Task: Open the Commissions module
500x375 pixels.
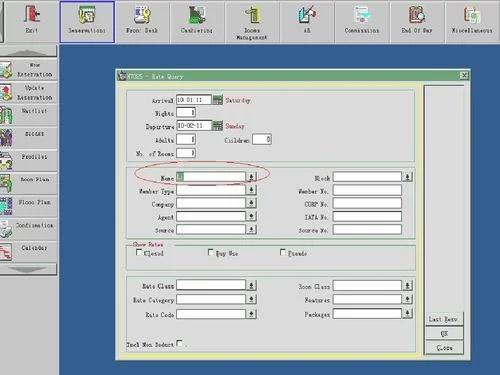Action: tap(362, 22)
